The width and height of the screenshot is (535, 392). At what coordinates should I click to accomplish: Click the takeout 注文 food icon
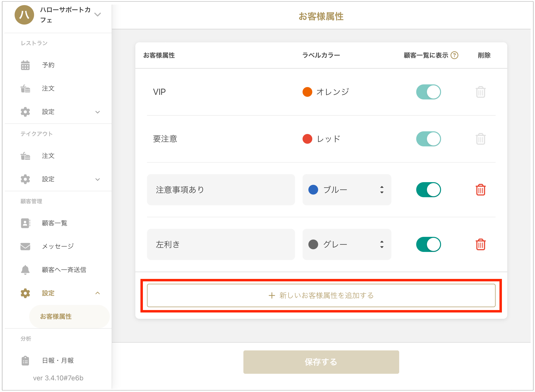[25, 156]
